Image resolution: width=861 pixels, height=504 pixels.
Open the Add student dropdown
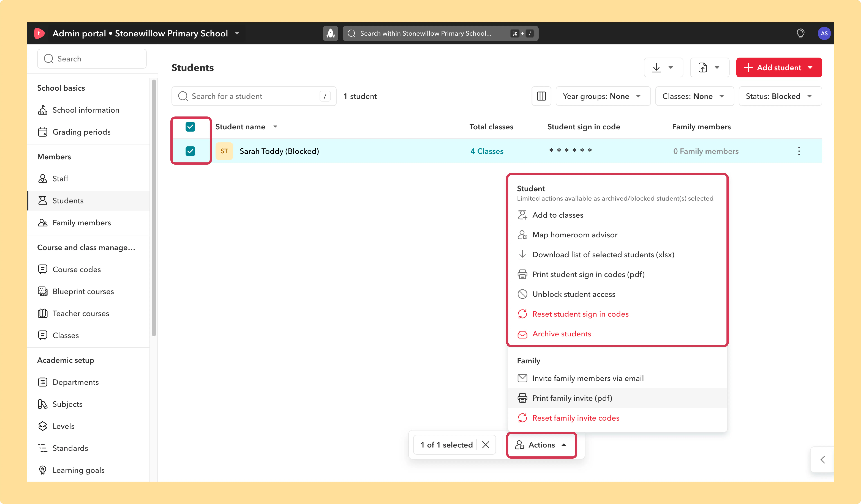point(779,68)
